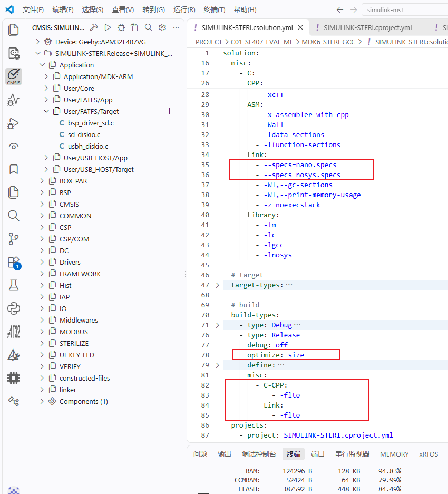
Task: Click C01-SF407-EVAL-ME breadcrumb segment
Action: [x=262, y=42]
